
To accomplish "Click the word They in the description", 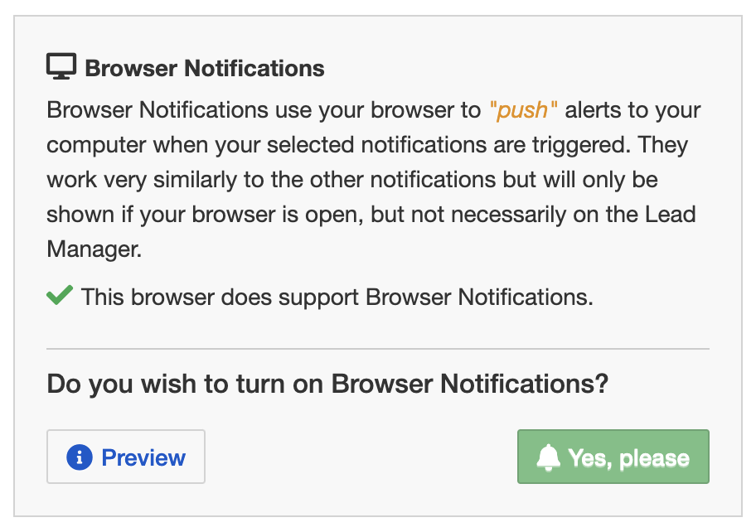I will (663, 144).
